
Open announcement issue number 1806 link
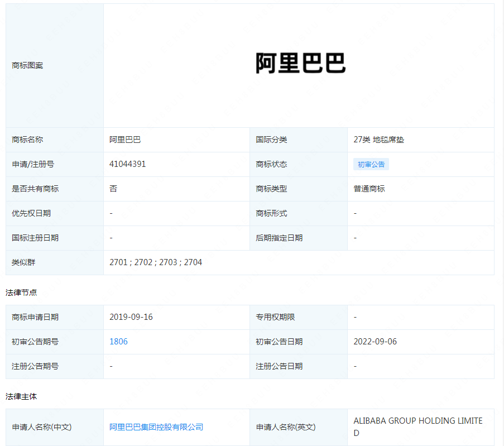118,342
